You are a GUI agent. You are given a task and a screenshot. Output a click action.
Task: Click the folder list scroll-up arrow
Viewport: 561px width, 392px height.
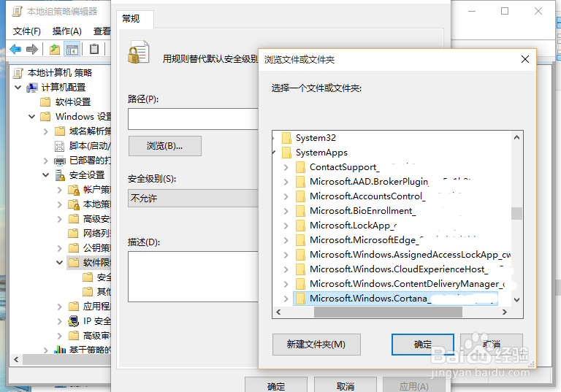click(516, 137)
